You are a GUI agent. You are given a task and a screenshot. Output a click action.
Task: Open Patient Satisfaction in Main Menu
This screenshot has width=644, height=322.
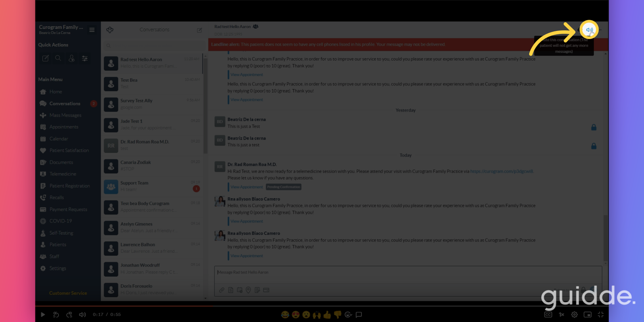[x=69, y=150]
